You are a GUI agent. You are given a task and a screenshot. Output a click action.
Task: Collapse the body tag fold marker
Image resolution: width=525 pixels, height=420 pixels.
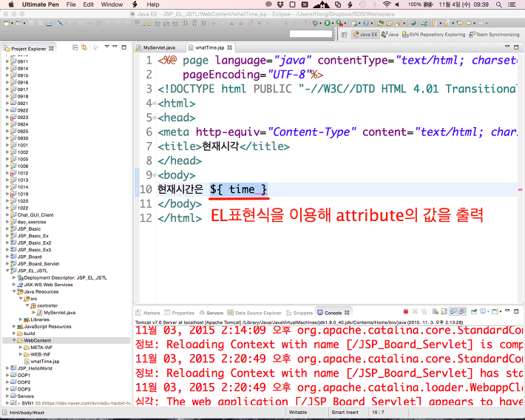pyautogui.click(x=155, y=175)
